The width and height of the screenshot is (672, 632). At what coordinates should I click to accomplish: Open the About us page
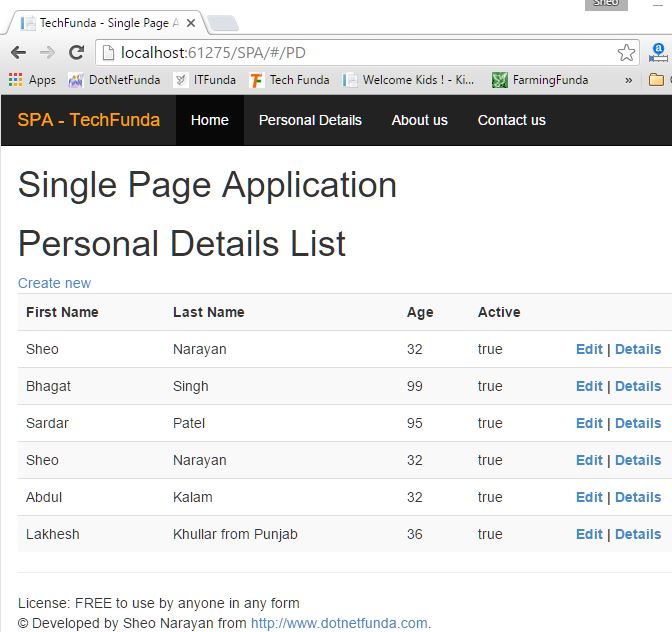coord(420,120)
